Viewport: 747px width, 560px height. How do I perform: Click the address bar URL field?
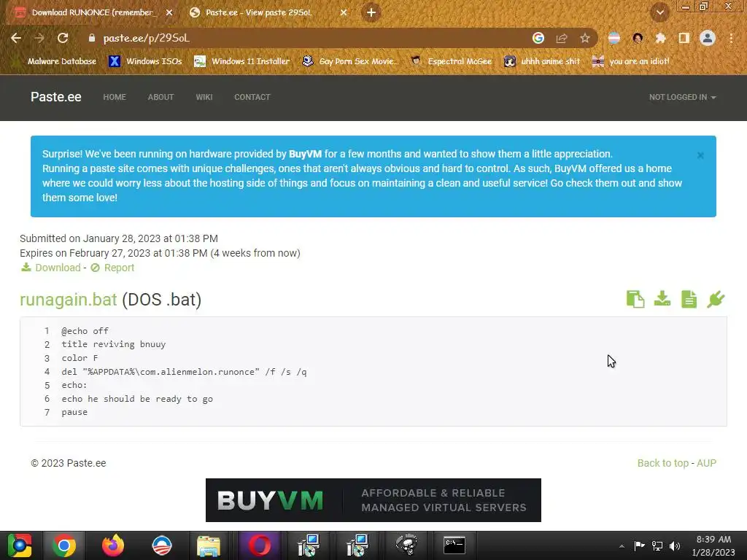(305, 38)
